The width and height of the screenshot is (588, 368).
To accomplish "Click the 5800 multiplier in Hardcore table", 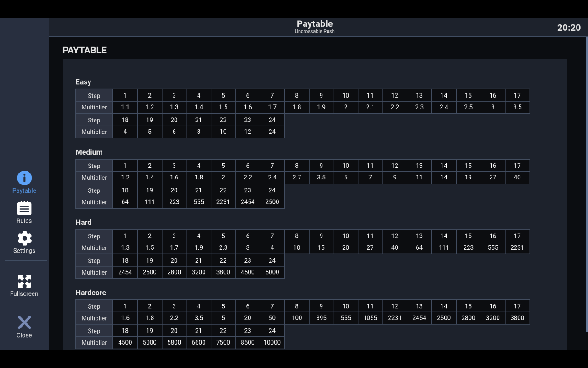I will 174,343.
